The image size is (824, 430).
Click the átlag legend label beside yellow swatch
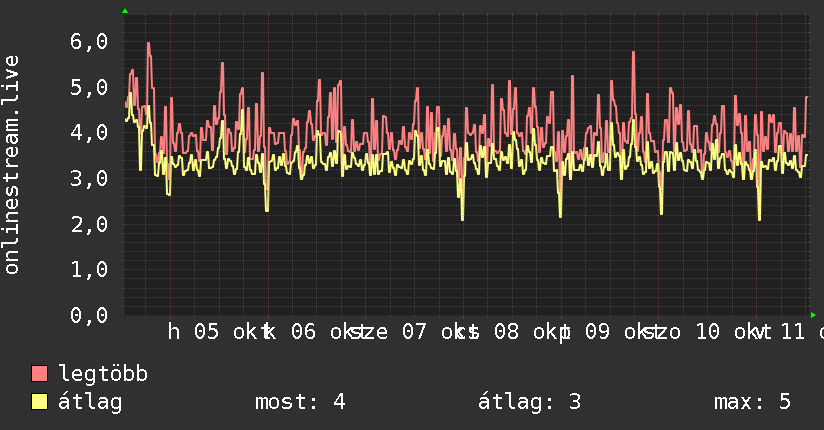(x=90, y=402)
